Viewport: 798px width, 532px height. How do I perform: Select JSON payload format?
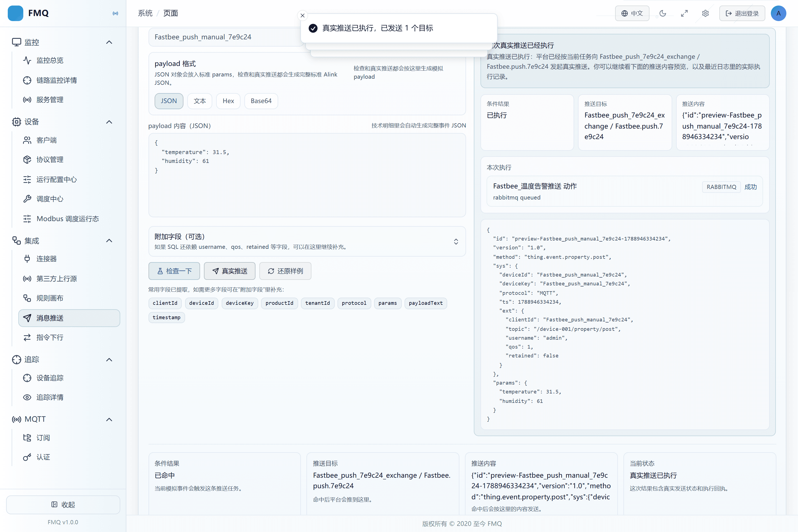(169, 101)
